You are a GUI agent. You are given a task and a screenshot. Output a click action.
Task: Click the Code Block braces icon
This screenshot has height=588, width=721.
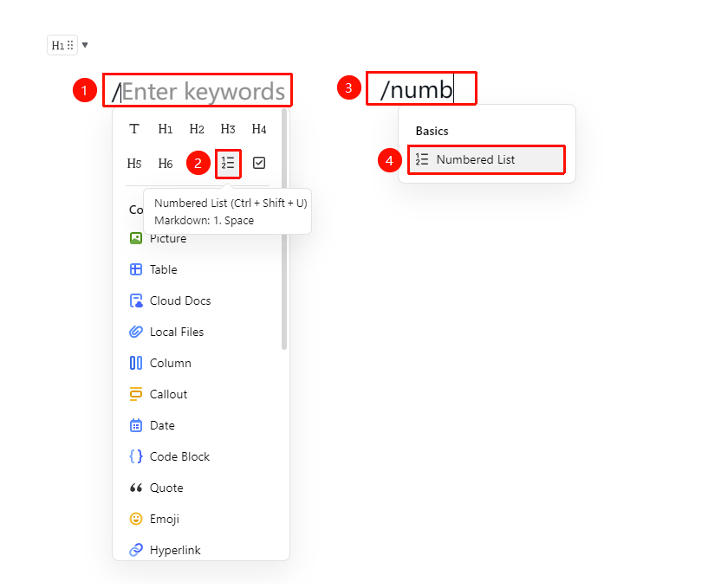click(x=136, y=456)
